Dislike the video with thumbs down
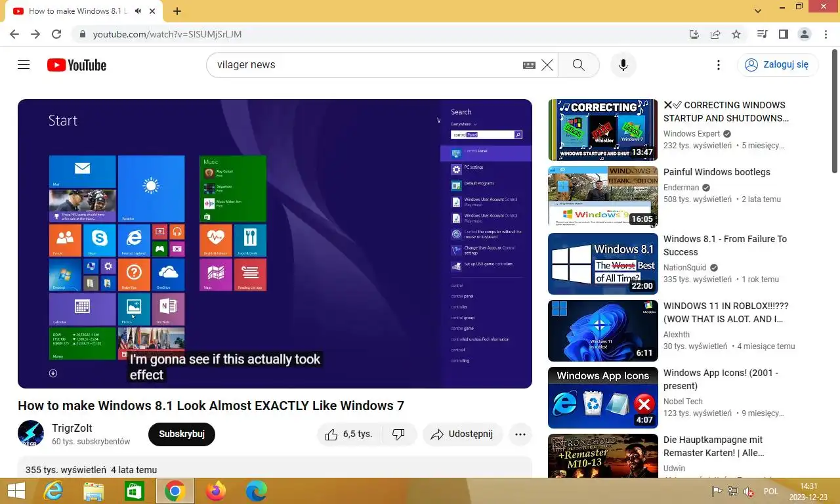The width and height of the screenshot is (840, 504). [x=399, y=434]
